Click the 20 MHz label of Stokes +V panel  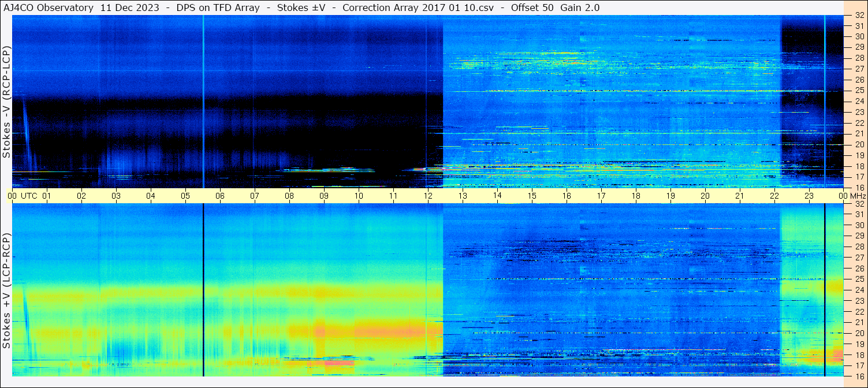(x=859, y=333)
